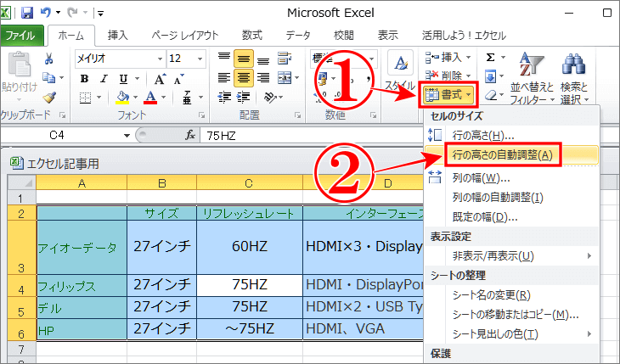Toggle Underline formatting
The height and width of the screenshot is (364, 620).
(x=123, y=79)
